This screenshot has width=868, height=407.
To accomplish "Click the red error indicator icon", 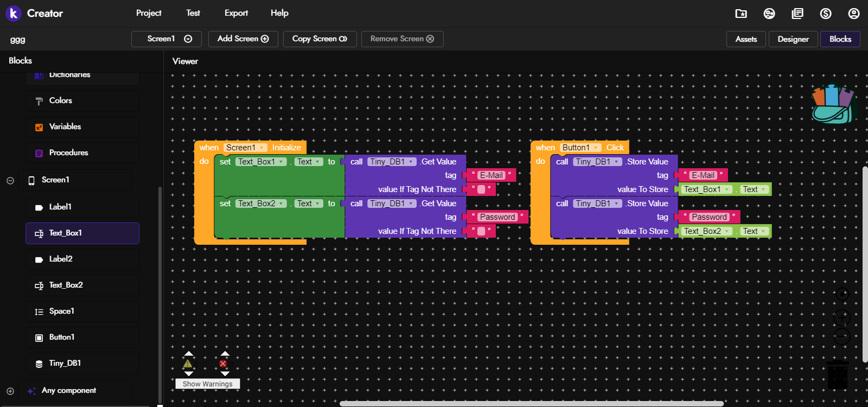I will click(223, 364).
